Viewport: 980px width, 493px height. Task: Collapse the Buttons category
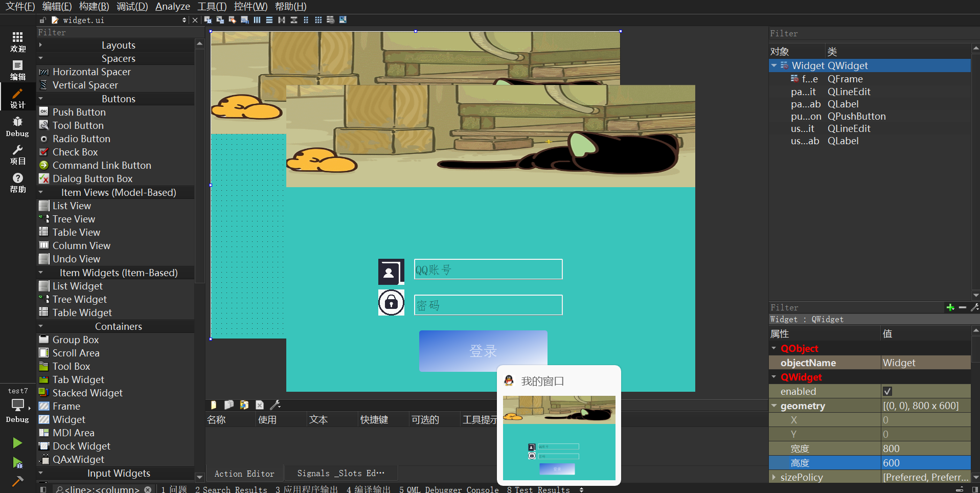41,99
